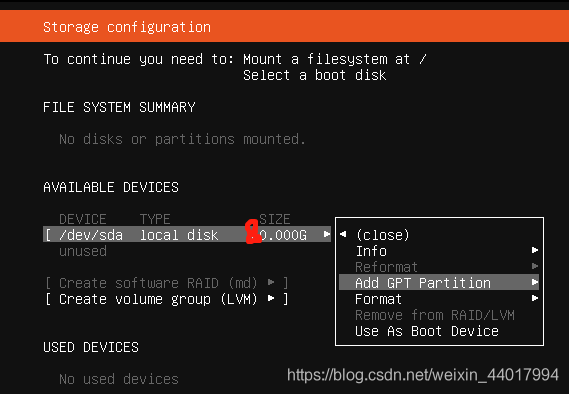Click the arrow next to Reformat
The height and width of the screenshot is (394, 569).
[x=535, y=266]
